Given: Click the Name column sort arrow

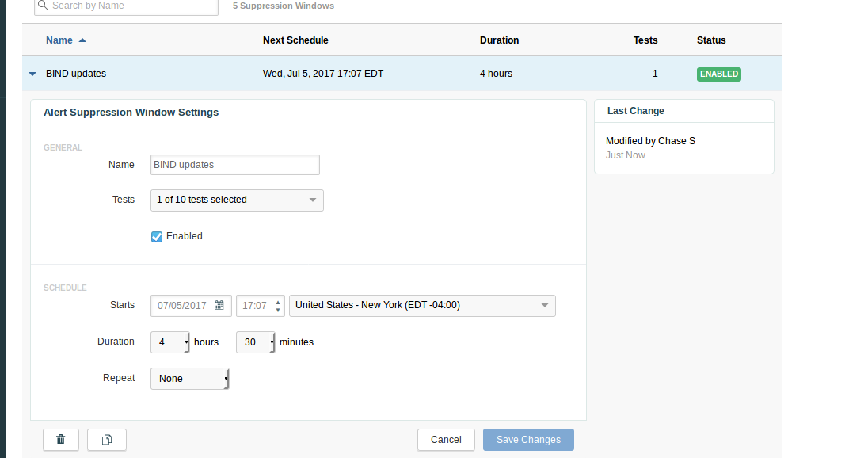Looking at the screenshot, I should pos(82,40).
